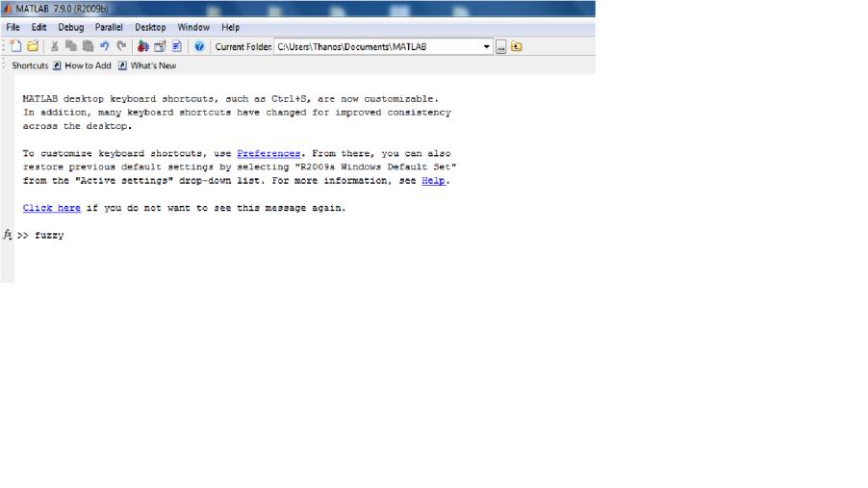
Task: Follow the Preferences hyperlink
Action: coord(268,153)
